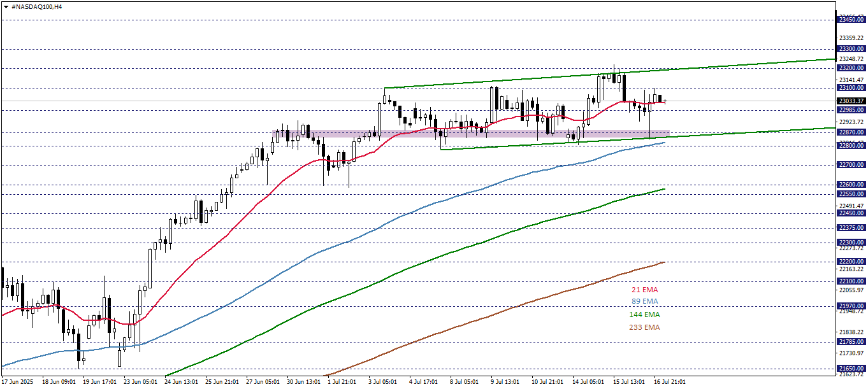Viewport: 868px width, 389px height.
Task: Click the 8 Jul 05:01 time label
Action: click(465, 382)
